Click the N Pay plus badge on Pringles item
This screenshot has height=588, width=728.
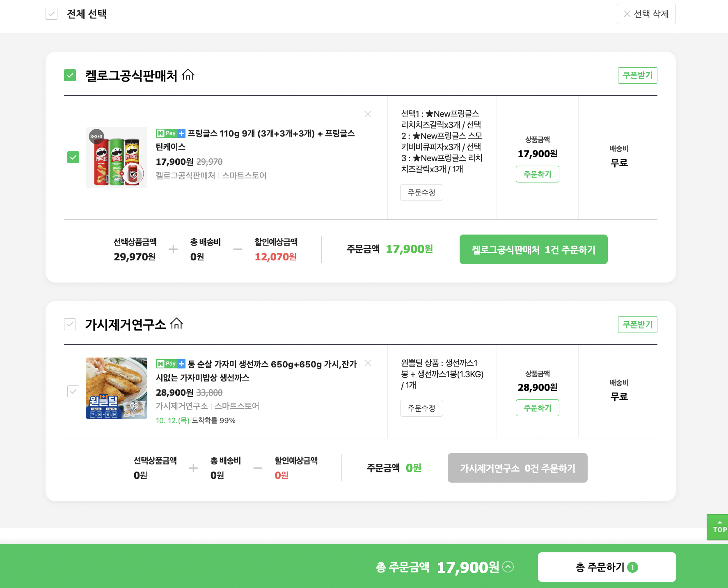point(171,133)
